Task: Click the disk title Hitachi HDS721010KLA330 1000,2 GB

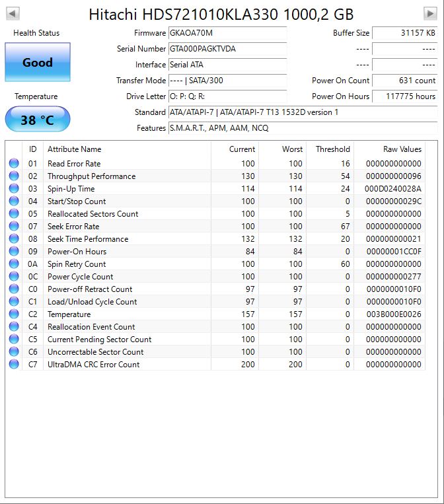Action: [221, 14]
